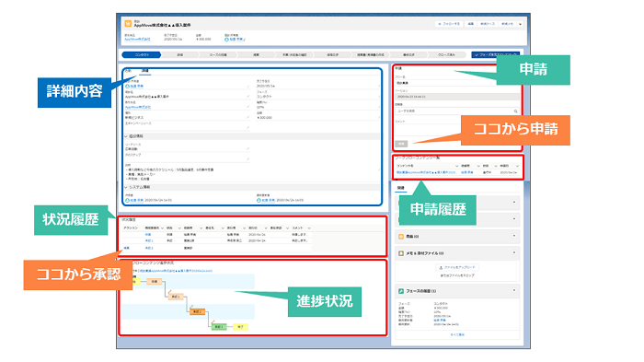Click the orange 承認2 node in flow diagram
Screen dimensions: 644x362
point(197,312)
